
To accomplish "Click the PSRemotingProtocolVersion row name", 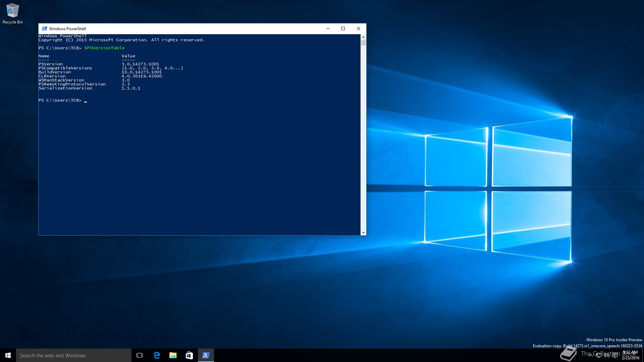I will click(x=72, y=84).
